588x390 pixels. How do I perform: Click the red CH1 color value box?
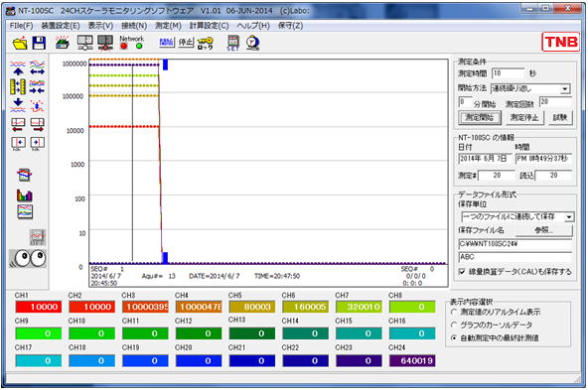(39, 307)
